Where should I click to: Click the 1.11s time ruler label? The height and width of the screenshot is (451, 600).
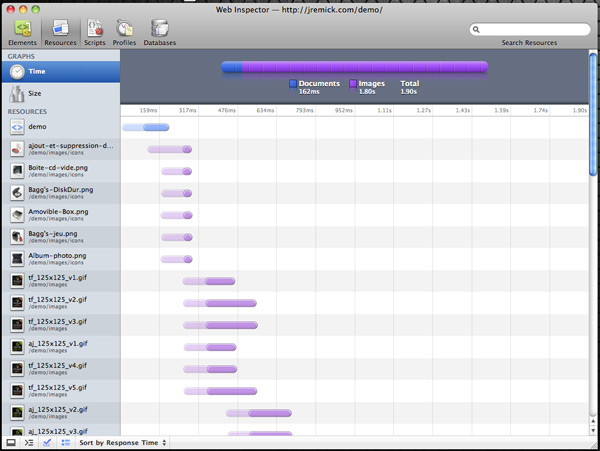(x=385, y=110)
